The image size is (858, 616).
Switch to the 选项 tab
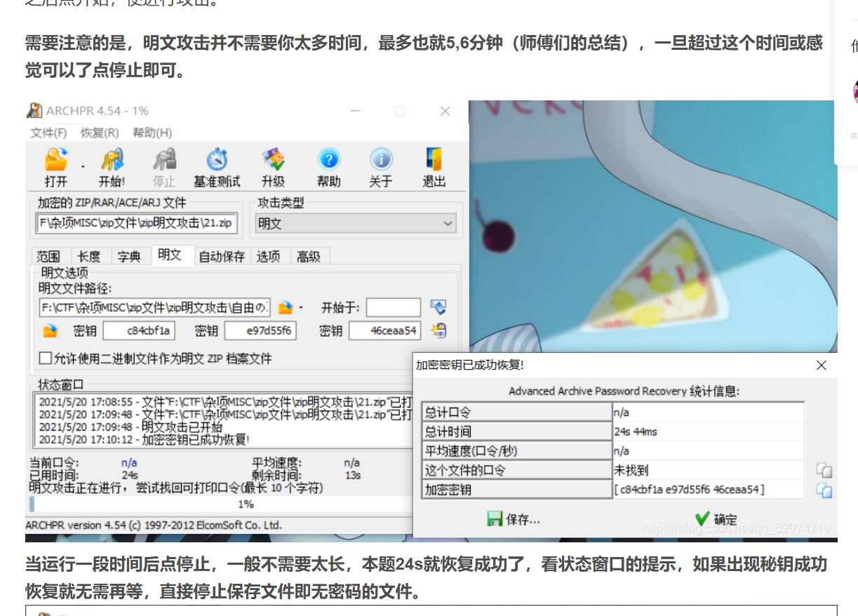[269, 256]
